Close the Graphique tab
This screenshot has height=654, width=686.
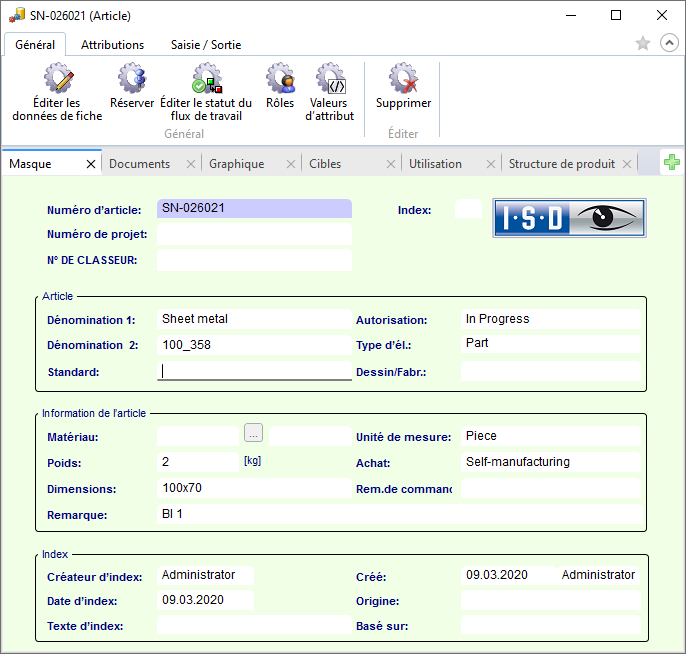pyautogui.click(x=291, y=164)
